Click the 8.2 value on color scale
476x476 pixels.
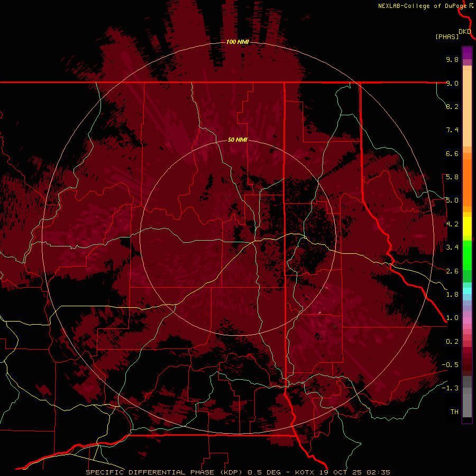click(452, 106)
